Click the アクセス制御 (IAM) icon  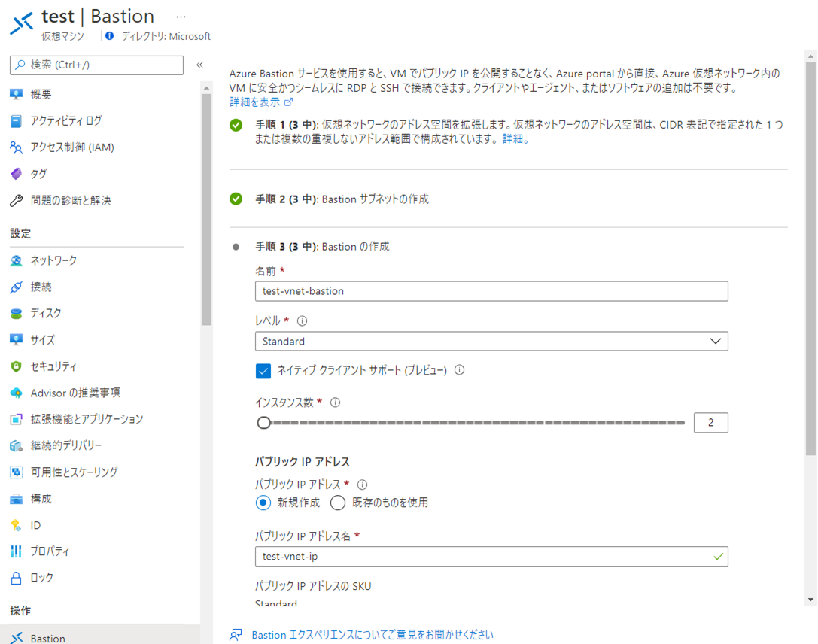coord(16,147)
